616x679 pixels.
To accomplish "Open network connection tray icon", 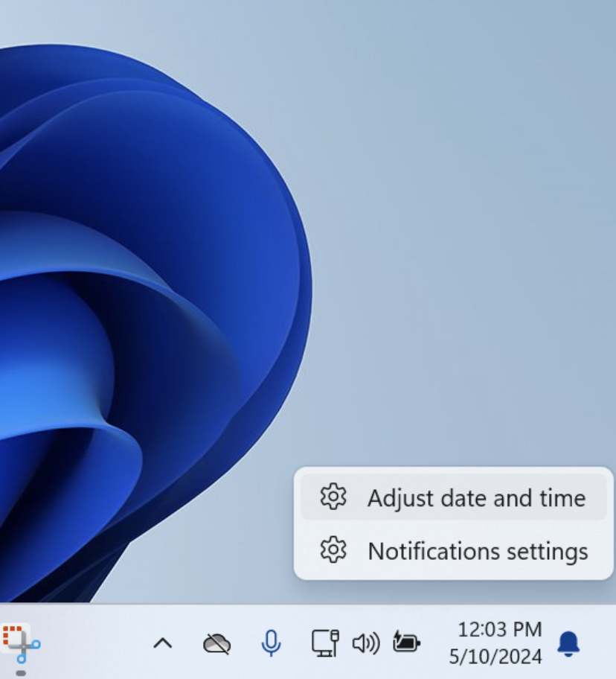I will point(325,643).
